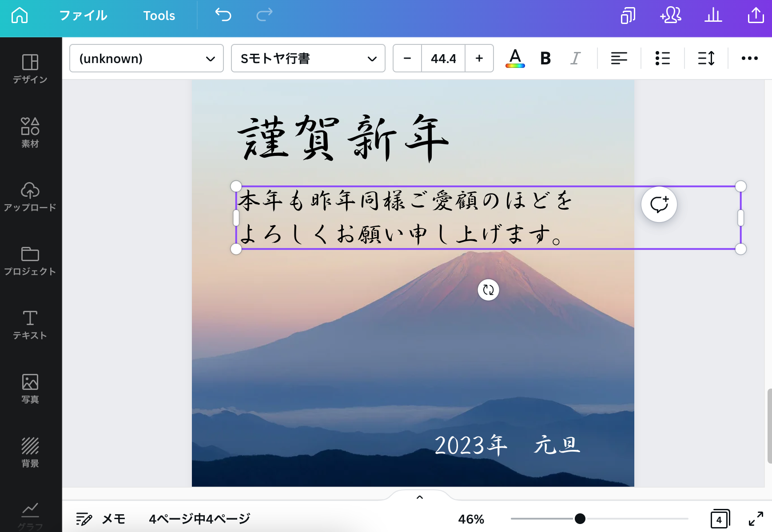Enter fullscreen presentation mode
The image size is (772, 532).
pyautogui.click(x=756, y=519)
